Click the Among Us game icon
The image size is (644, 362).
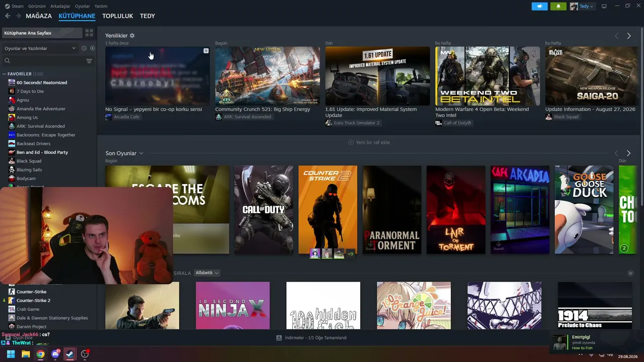click(12, 117)
